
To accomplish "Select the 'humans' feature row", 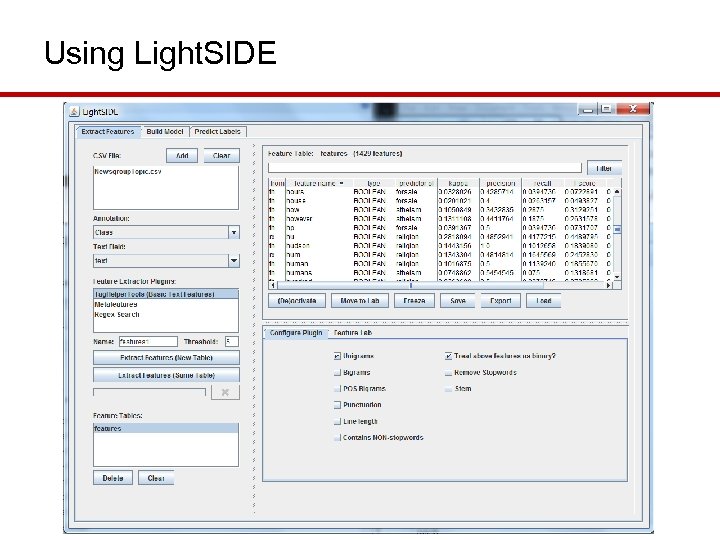I will click(x=441, y=273).
